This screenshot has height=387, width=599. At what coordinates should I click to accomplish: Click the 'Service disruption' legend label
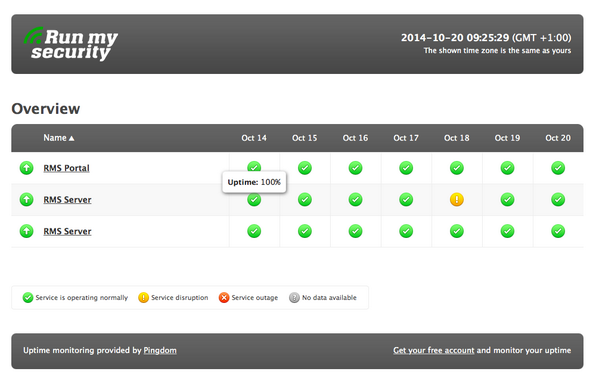point(180,298)
